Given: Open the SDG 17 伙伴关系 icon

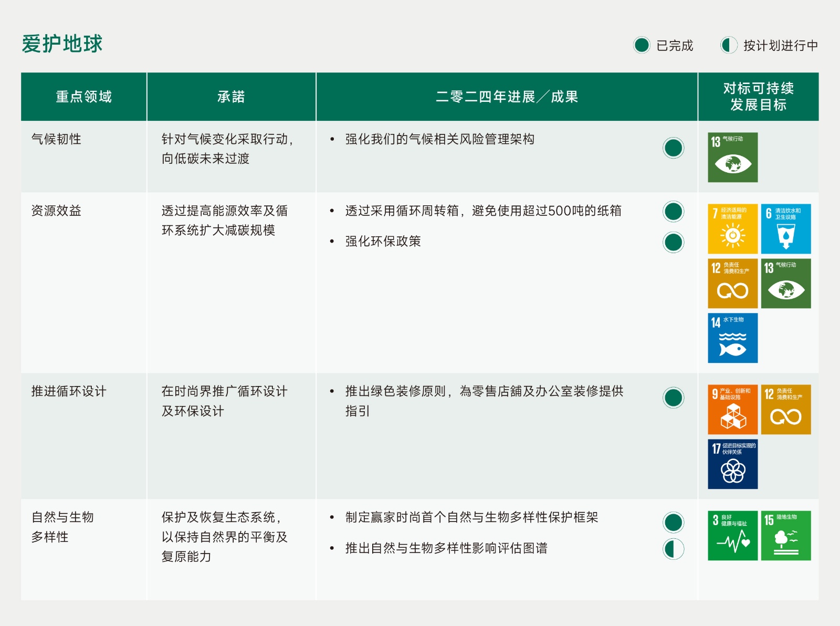Looking at the screenshot, I should point(732,464).
